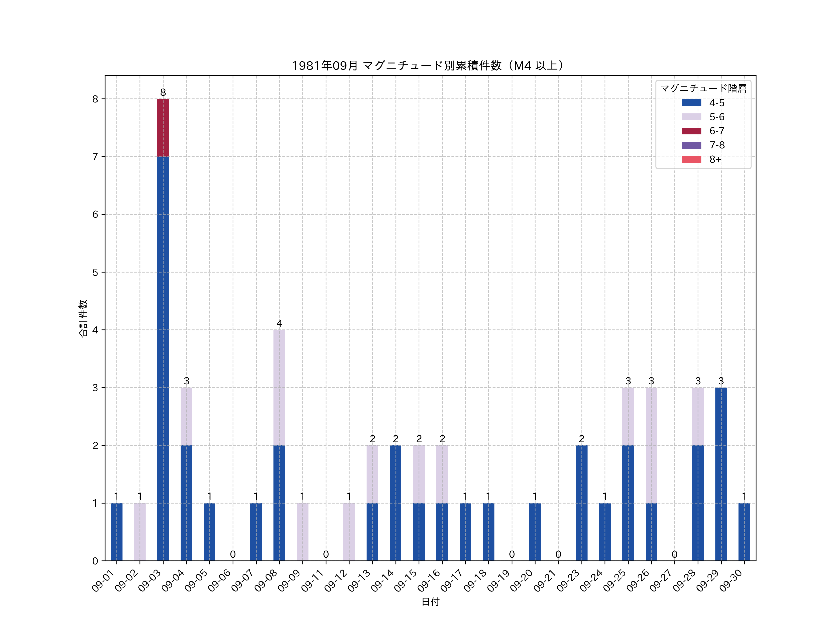Click the 09-30 blue bar
This screenshot has width=840, height=630.
pos(744,532)
